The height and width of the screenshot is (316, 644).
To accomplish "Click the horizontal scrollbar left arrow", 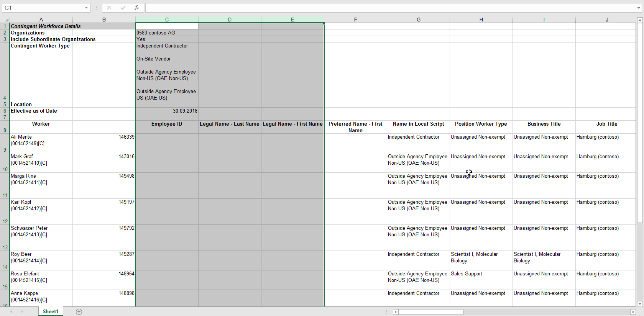I will point(396,312).
